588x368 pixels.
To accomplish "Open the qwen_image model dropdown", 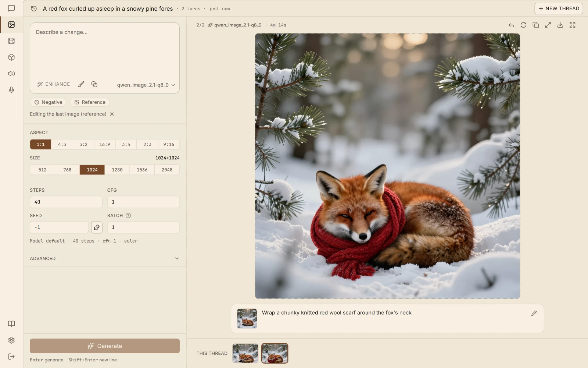I will pyautogui.click(x=146, y=85).
